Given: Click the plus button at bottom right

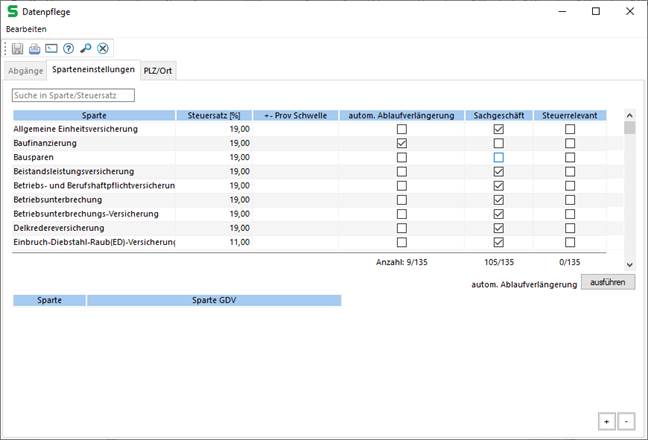Looking at the screenshot, I should pyautogui.click(x=608, y=421).
